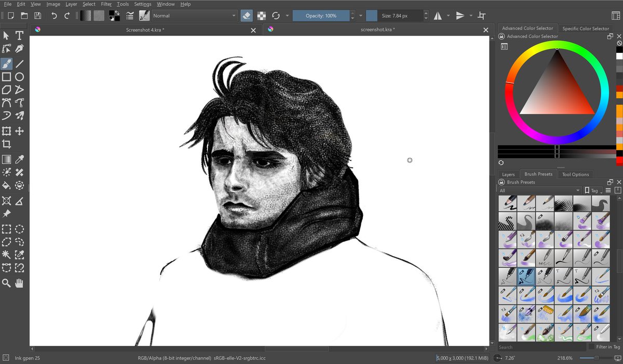This screenshot has height=364, width=623.
Task: Click the Undo arrow
Action: click(x=54, y=16)
